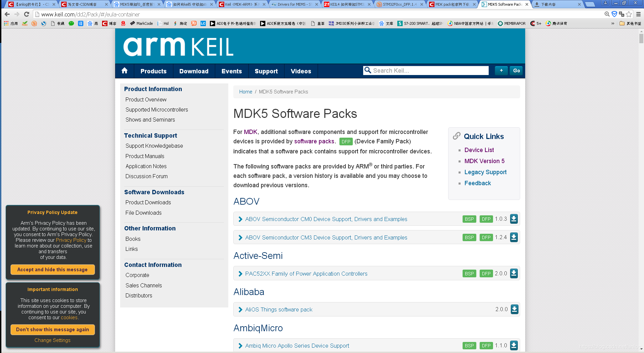Click the search magnifier icon in Keil search

[x=368, y=70]
